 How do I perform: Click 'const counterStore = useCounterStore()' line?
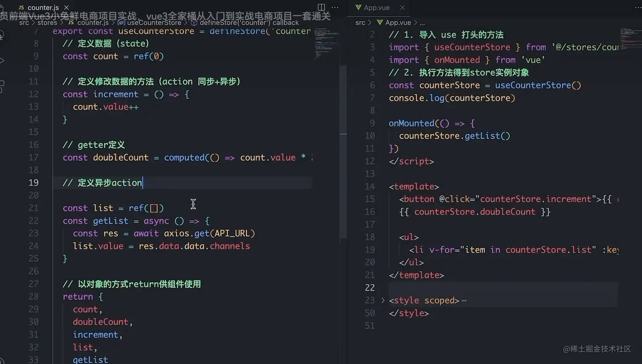click(x=485, y=85)
